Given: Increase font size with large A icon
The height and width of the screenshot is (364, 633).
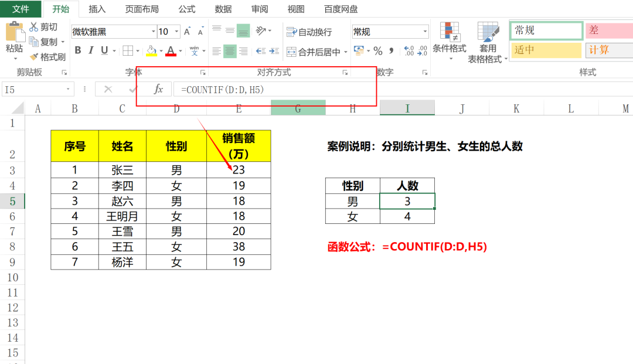Looking at the screenshot, I should (x=188, y=32).
